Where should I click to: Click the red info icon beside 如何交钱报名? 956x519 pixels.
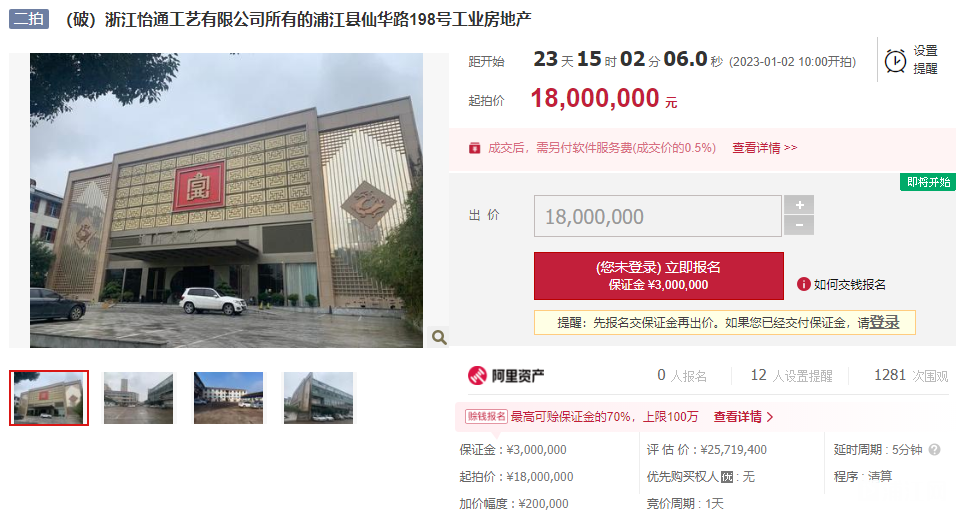pos(804,284)
